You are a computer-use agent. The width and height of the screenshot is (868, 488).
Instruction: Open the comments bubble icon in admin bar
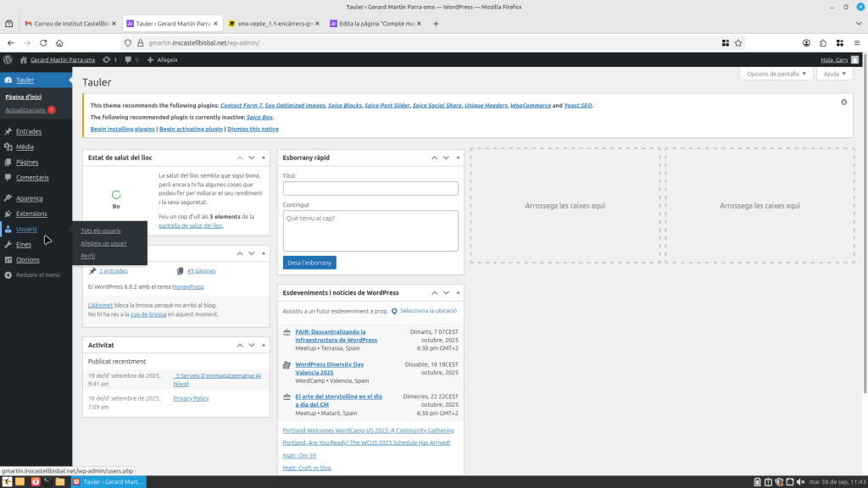[x=128, y=59]
